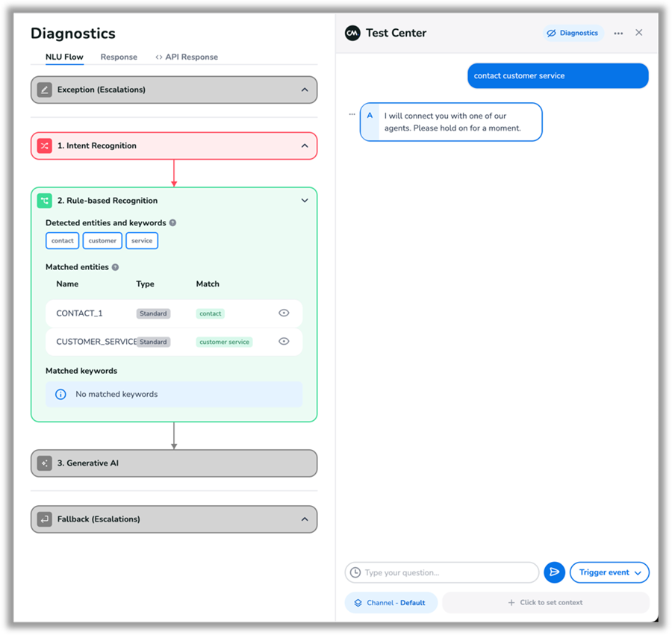
Task: Open the three-dot menu in Test Center header
Action: 618,34
